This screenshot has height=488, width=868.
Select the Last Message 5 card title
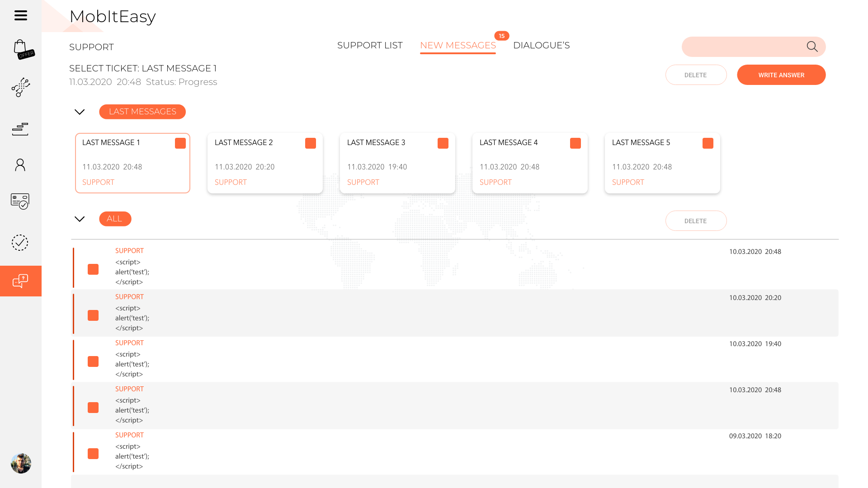click(641, 143)
